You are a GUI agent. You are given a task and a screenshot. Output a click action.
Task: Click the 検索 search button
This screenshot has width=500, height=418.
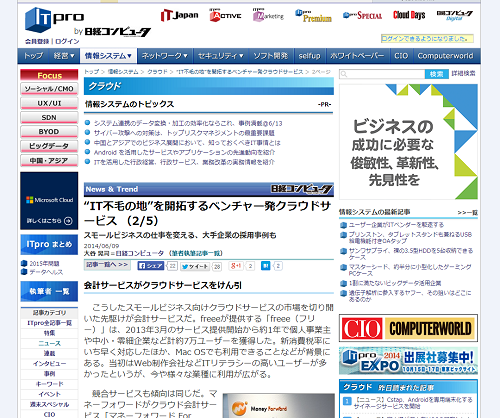437,74
